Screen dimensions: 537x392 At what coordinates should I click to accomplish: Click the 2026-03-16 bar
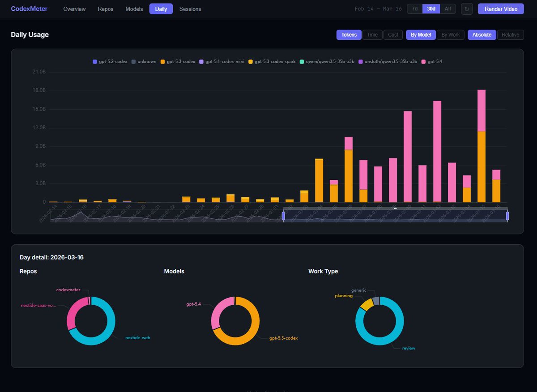click(496, 186)
